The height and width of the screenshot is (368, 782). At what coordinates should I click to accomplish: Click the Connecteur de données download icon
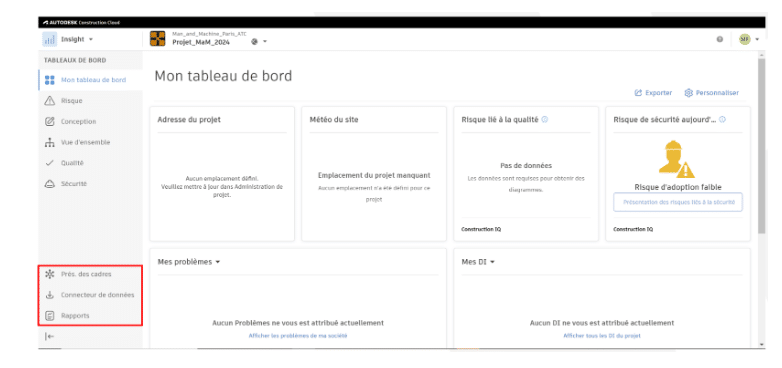click(x=49, y=295)
